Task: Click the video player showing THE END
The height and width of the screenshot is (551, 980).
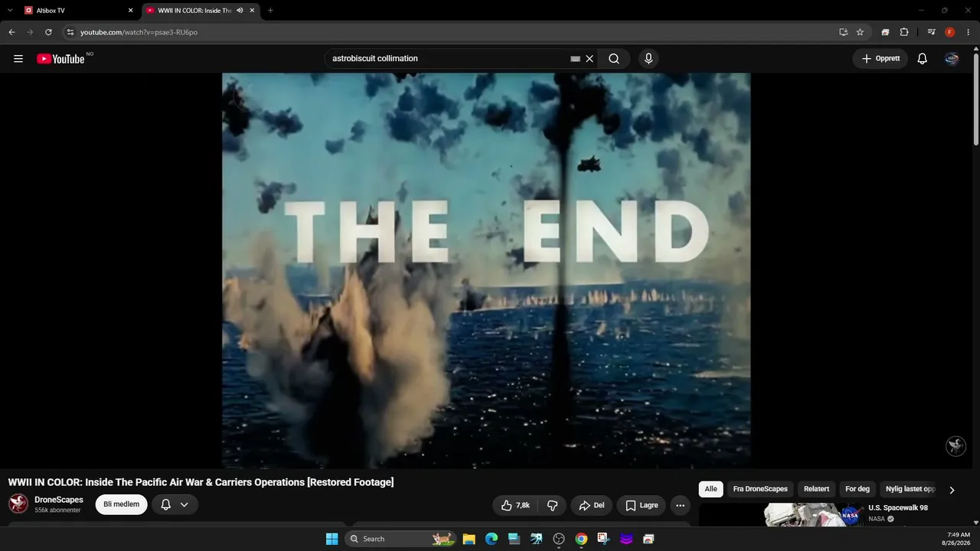Action: click(x=486, y=270)
